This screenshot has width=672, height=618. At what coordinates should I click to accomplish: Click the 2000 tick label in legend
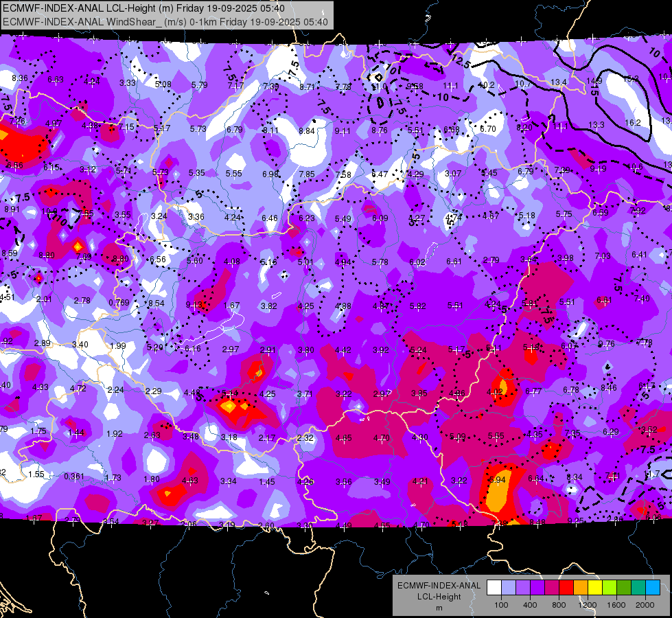pyautogui.click(x=645, y=605)
